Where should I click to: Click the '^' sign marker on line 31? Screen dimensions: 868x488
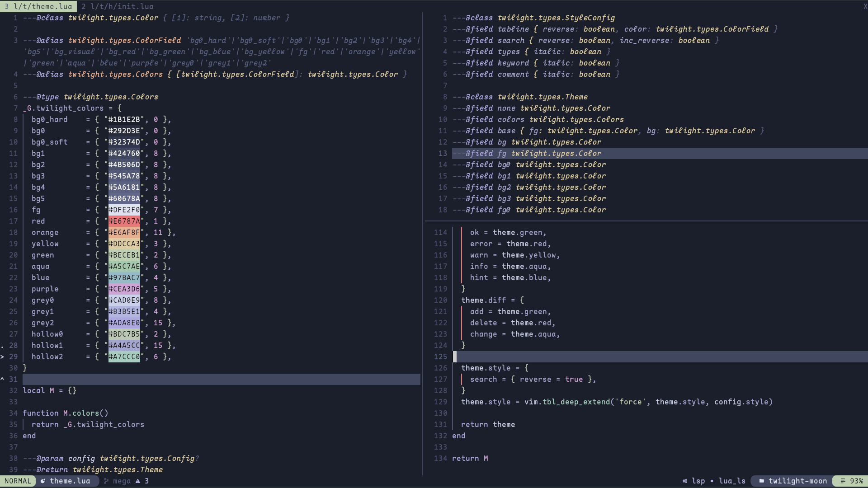3,379
